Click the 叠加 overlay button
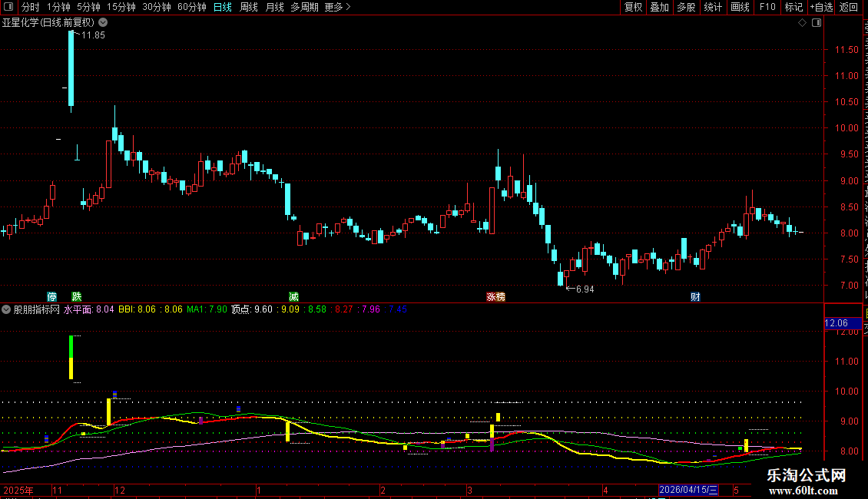 [659, 7]
